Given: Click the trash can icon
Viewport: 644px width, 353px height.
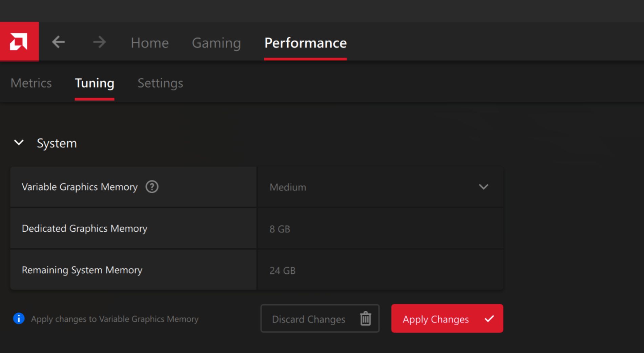Looking at the screenshot, I should click(x=365, y=319).
